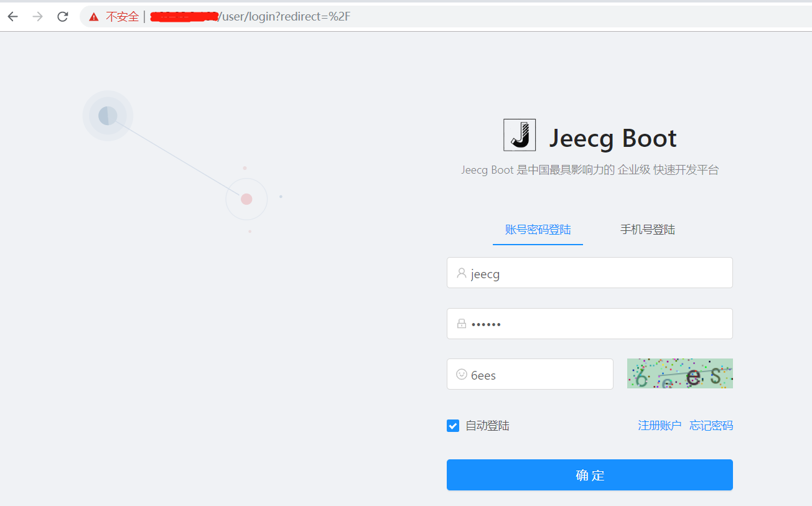Click the captcha image to refresh it
Viewport: 812px width, 506px height.
(x=679, y=373)
